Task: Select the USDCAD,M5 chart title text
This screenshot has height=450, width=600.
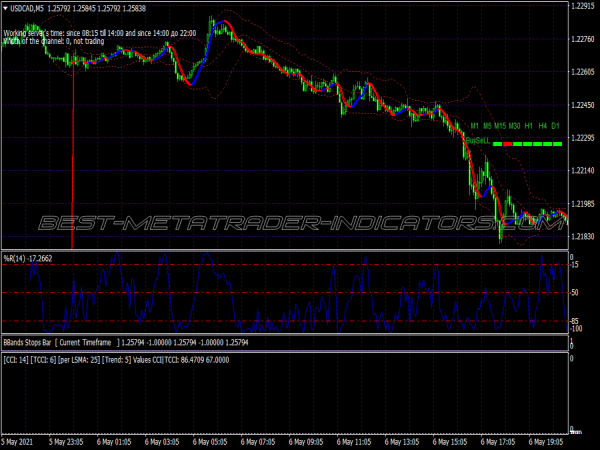Action: [x=27, y=8]
